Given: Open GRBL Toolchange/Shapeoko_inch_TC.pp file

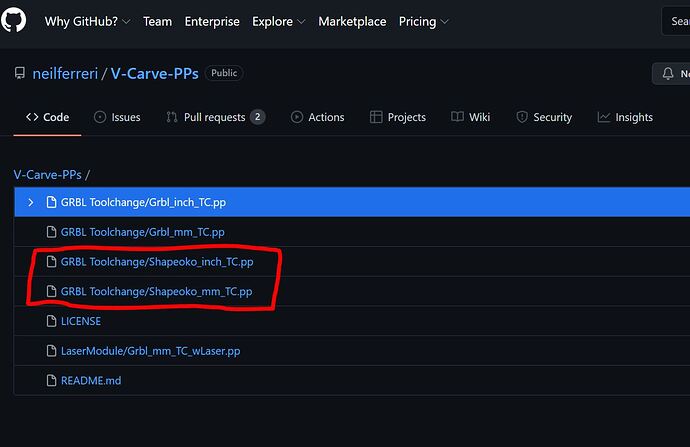Looking at the screenshot, I should [157, 262].
